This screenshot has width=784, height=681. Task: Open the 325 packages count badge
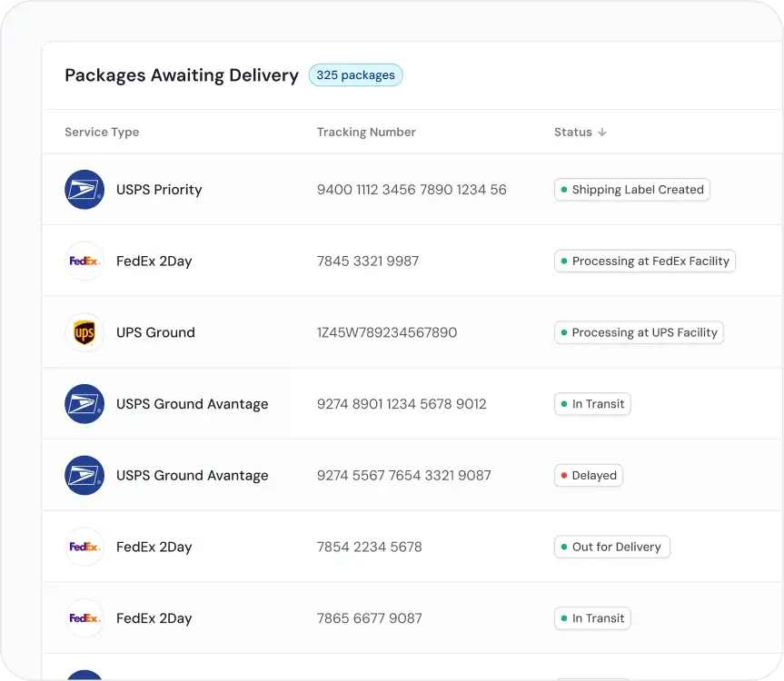pos(355,75)
